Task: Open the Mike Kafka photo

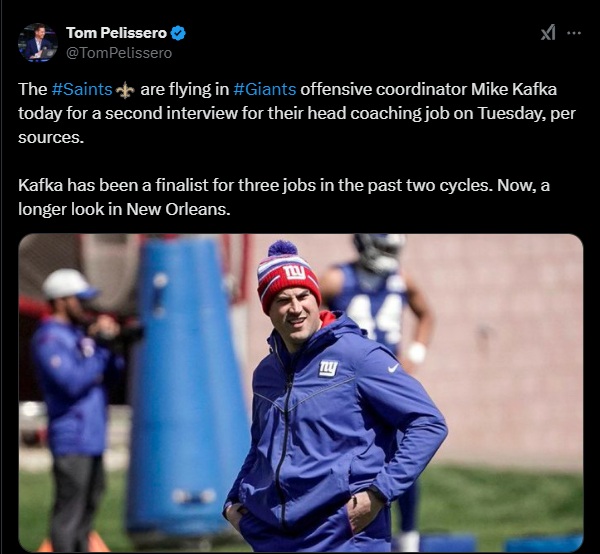Action: 300,392
